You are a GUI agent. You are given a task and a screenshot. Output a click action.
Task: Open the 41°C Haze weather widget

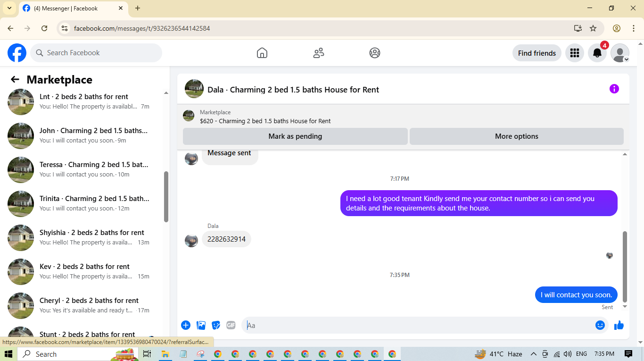tap(499, 354)
